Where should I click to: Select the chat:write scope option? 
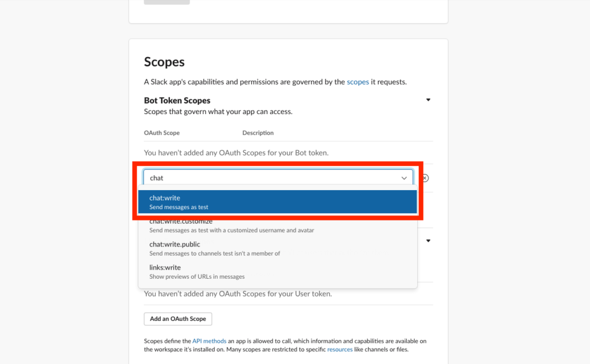[x=277, y=202]
